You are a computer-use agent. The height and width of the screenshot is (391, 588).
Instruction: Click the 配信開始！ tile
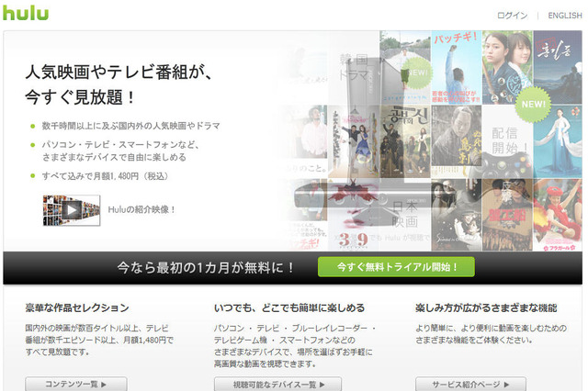point(507,141)
